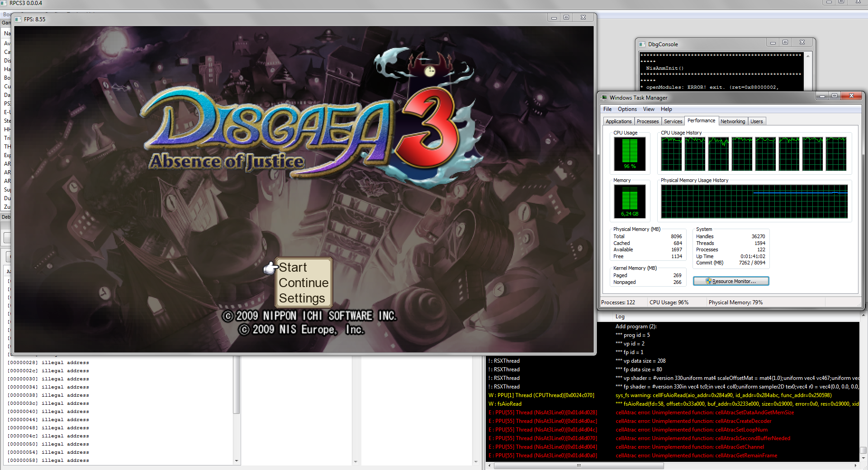The height and width of the screenshot is (470, 868).
Task: Switch to the Applications tab
Action: pyautogui.click(x=618, y=121)
